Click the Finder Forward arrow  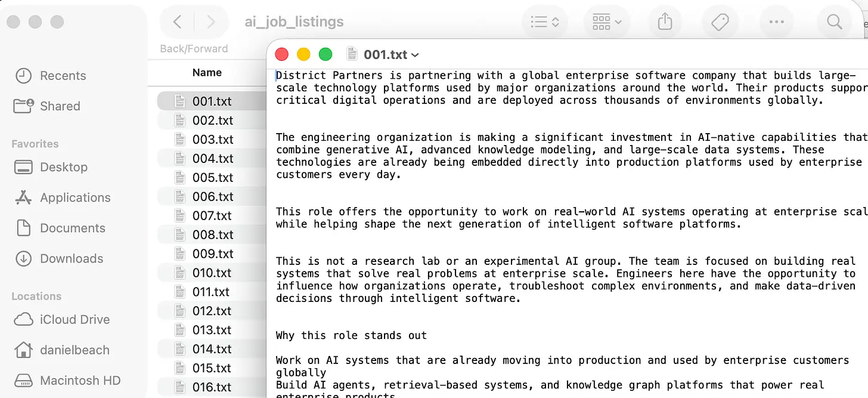[x=210, y=22]
